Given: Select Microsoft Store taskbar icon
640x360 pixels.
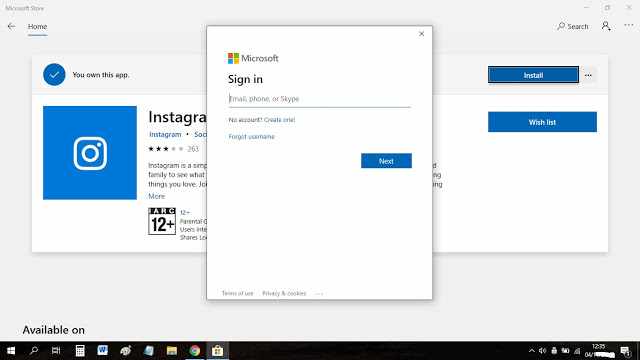Looking at the screenshot, I should tap(217, 351).
